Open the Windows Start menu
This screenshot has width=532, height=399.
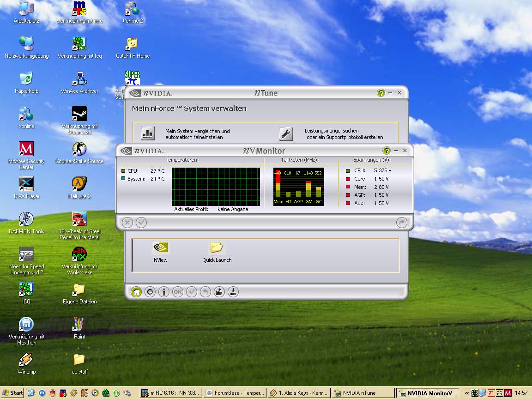(x=12, y=393)
